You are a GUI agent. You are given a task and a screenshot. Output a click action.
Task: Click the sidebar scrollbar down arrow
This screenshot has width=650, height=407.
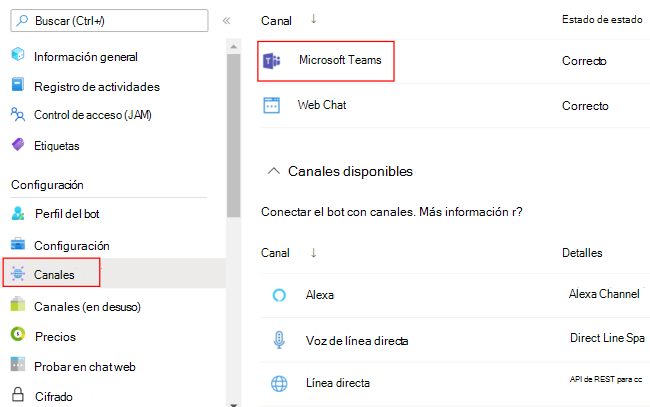pyautogui.click(x=233, y=405)
